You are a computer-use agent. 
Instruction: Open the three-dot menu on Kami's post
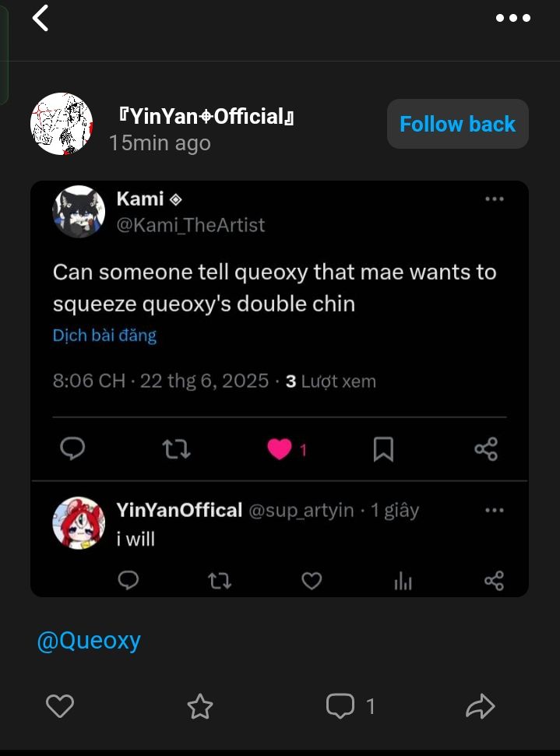coord(495,199)
